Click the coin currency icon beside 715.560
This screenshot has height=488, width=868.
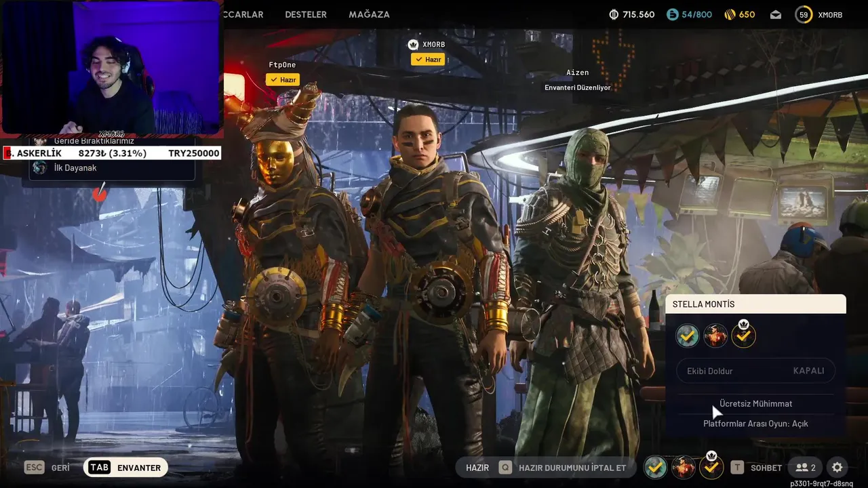(x=614, y=14)
